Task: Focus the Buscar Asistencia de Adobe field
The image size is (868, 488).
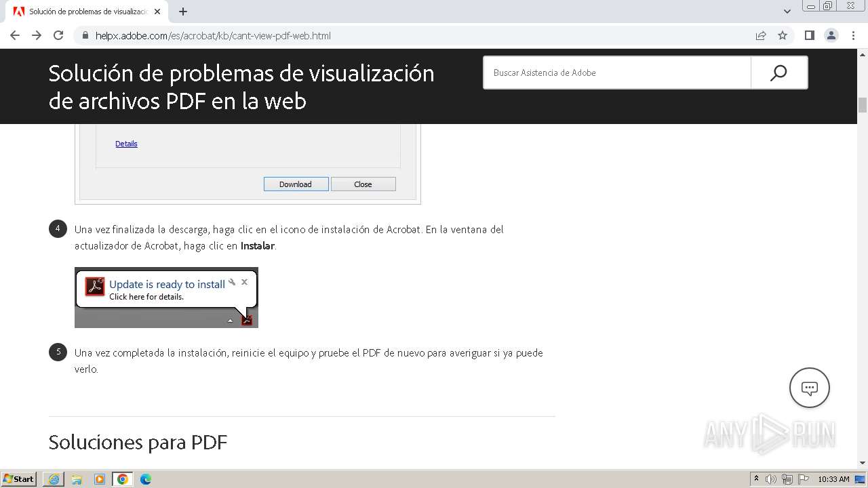Action: [x=617, y=73]
